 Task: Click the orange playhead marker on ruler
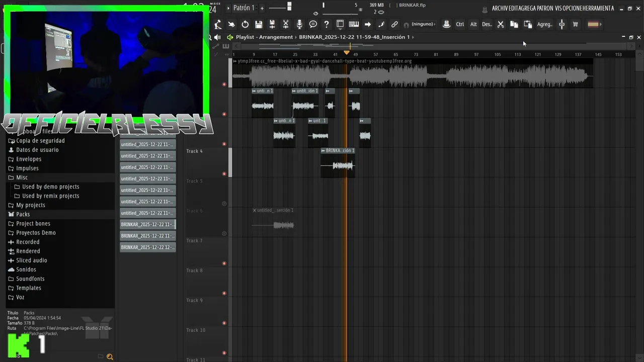(346, 53)
